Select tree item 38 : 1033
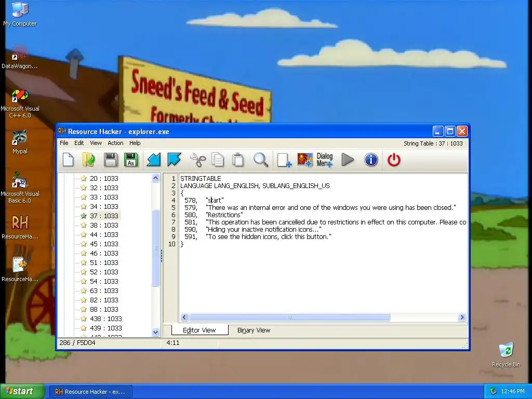 point(104,225)
